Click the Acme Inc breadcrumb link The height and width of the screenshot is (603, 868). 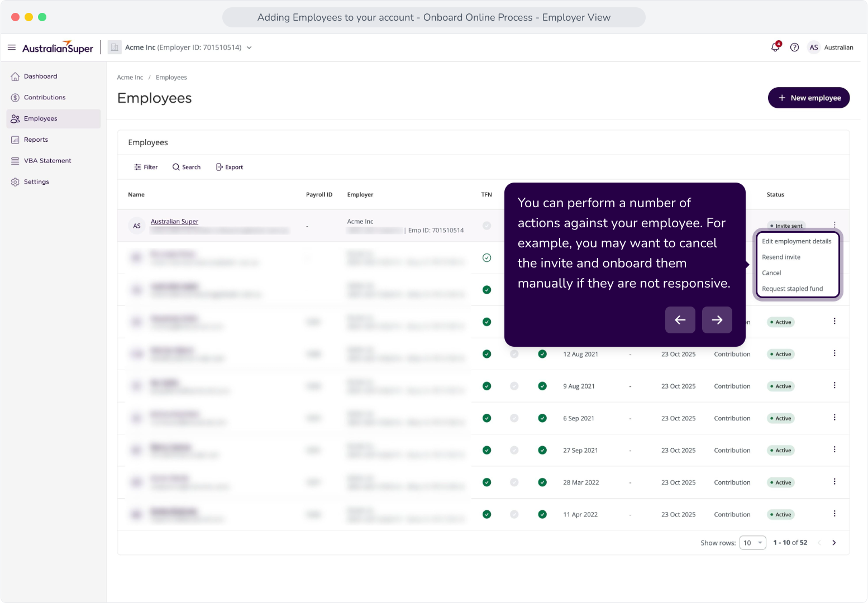(130, 78)
